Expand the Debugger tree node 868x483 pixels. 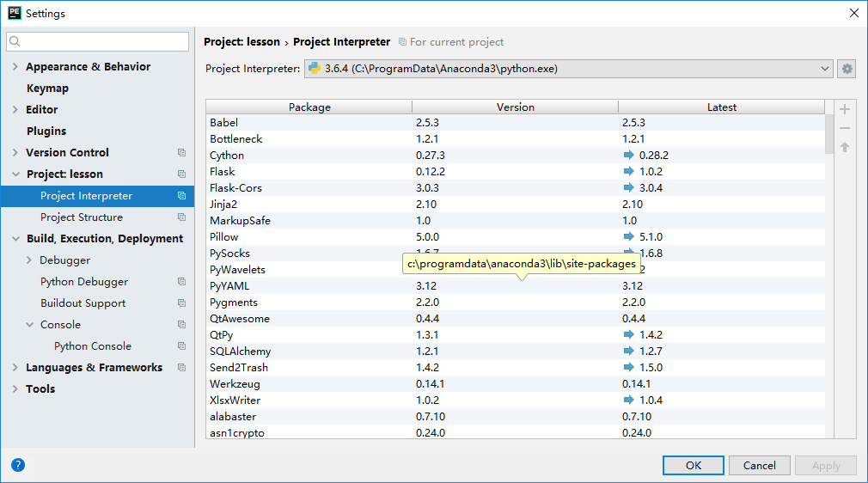(x=29, y=260)
